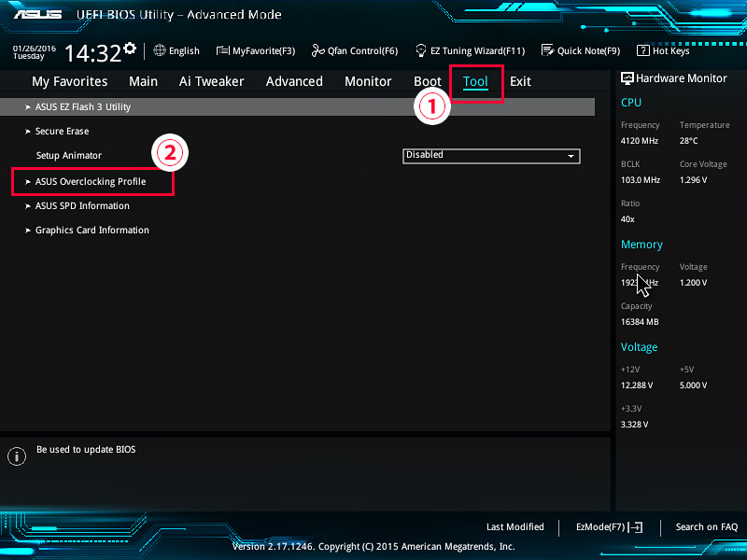Screen dimensions: 747x560
Task: Switch to My Favorites tab
Action: [x=69, y=81]
